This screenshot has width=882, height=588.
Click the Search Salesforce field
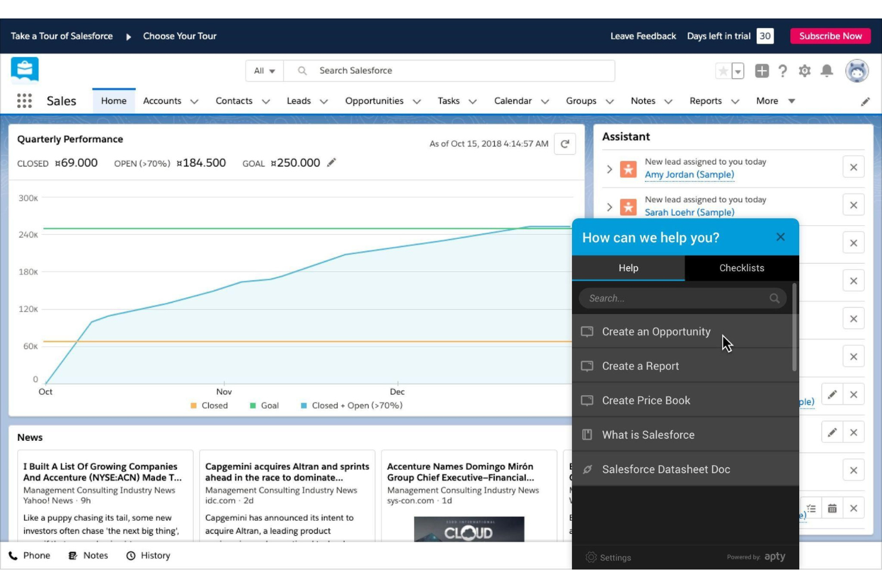pyautogui.click(x=449, y=71)
